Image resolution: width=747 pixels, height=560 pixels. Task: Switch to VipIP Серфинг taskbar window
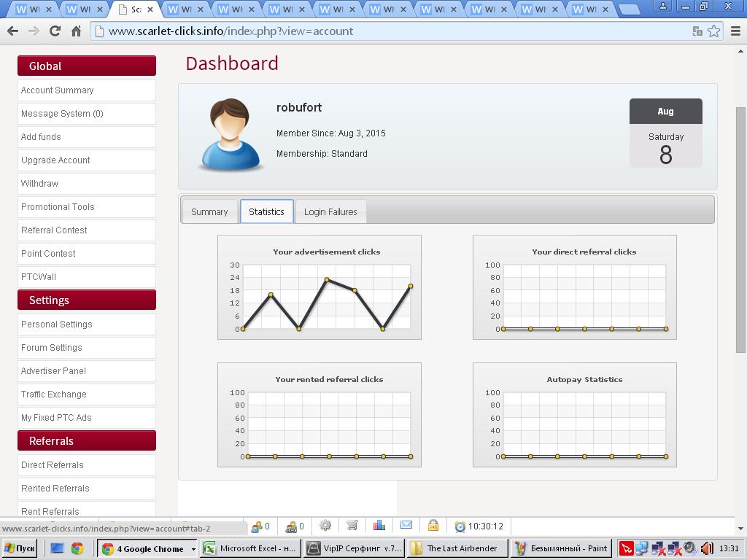click(x=355, y=548)
